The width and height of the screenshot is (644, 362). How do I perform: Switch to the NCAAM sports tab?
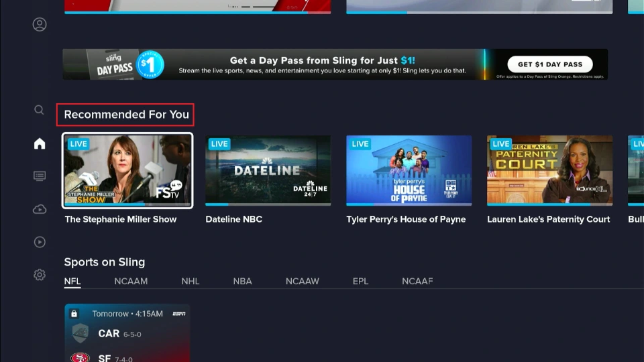(131, 281)
